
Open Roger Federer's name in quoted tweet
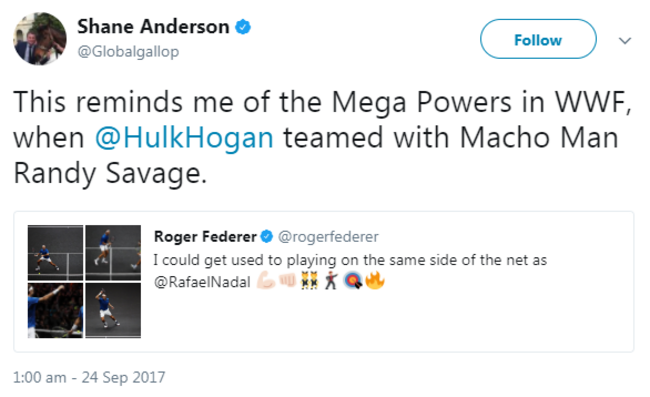[205, 237]
